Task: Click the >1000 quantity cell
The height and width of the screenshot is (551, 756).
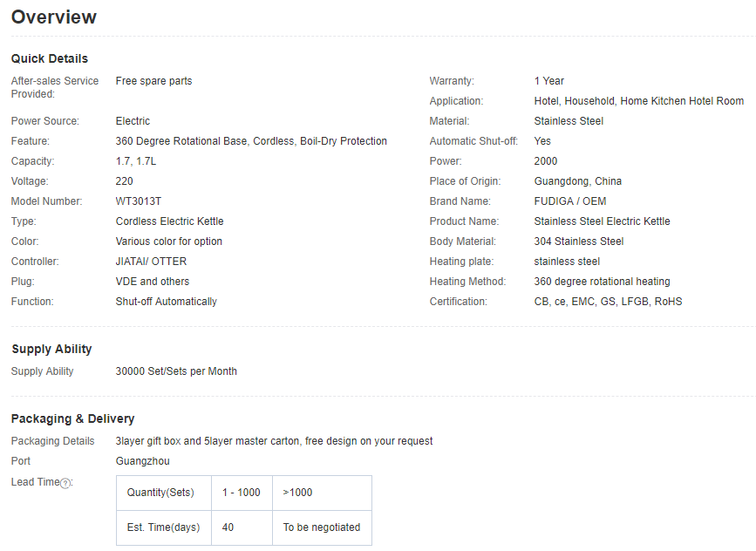Action: click(x=322, y=493)
